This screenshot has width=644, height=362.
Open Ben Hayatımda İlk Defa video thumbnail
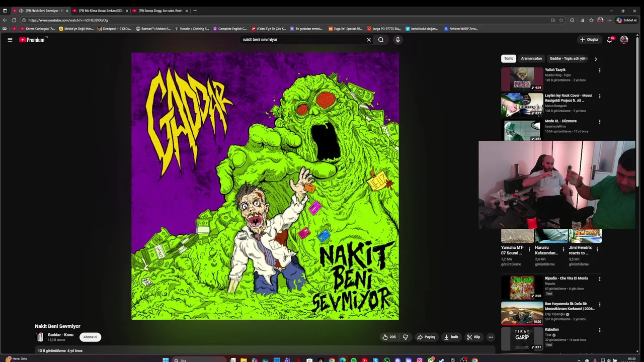[x=522, y=313]
